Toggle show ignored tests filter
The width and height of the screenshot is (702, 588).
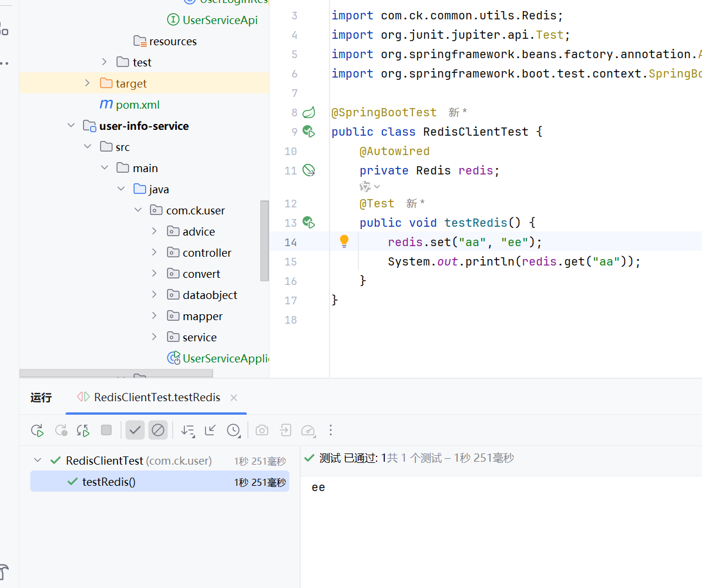(x=158, y=431)
